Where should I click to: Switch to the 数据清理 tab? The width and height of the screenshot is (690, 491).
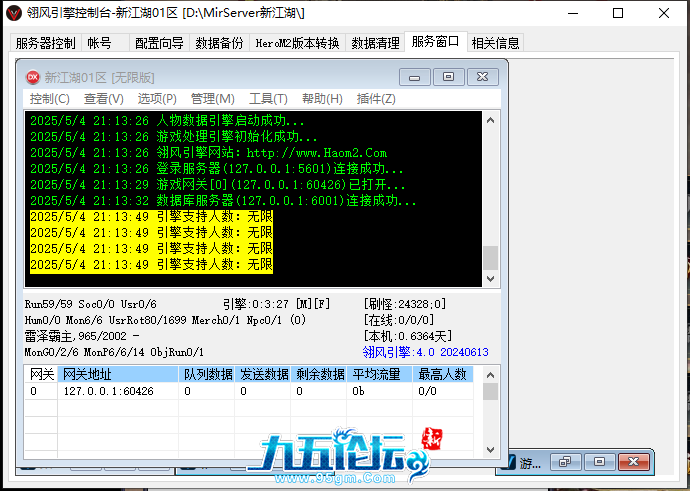tap(375, 43)
